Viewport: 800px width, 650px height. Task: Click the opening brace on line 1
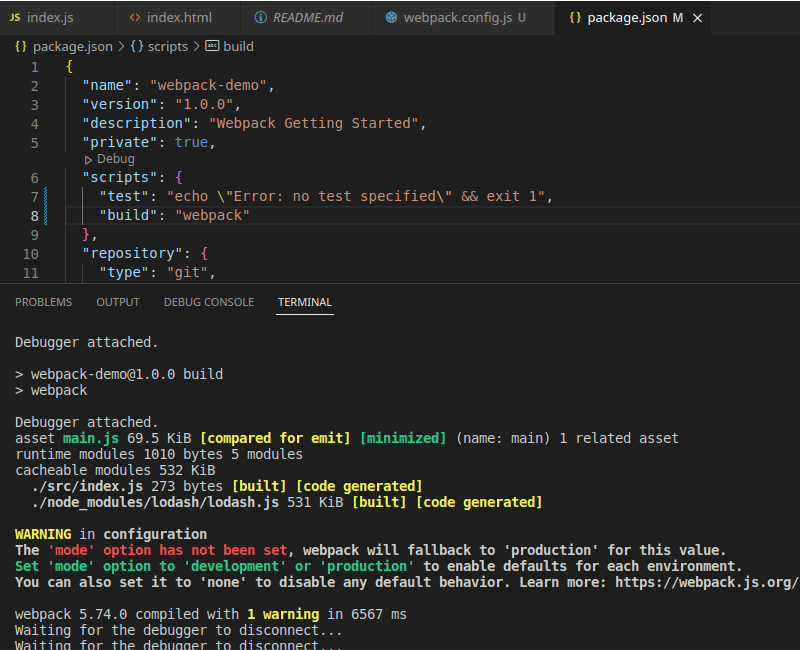point(69,66)
